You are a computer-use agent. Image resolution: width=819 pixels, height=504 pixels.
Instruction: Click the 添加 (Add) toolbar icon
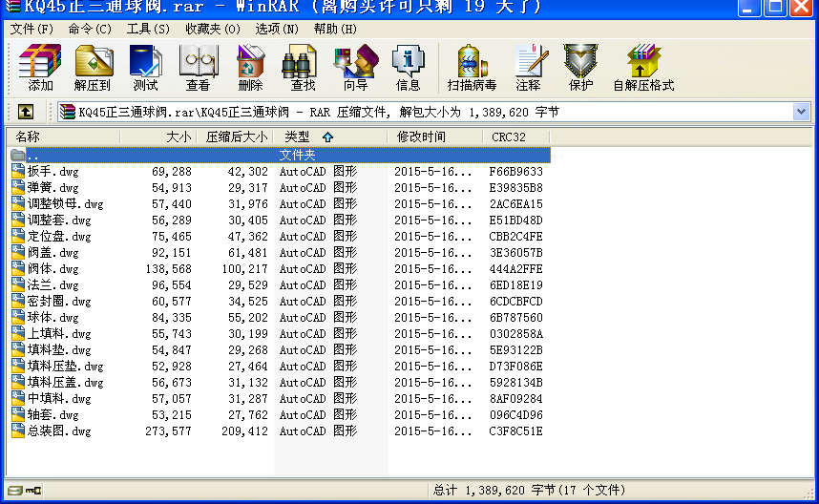[40, 68]
